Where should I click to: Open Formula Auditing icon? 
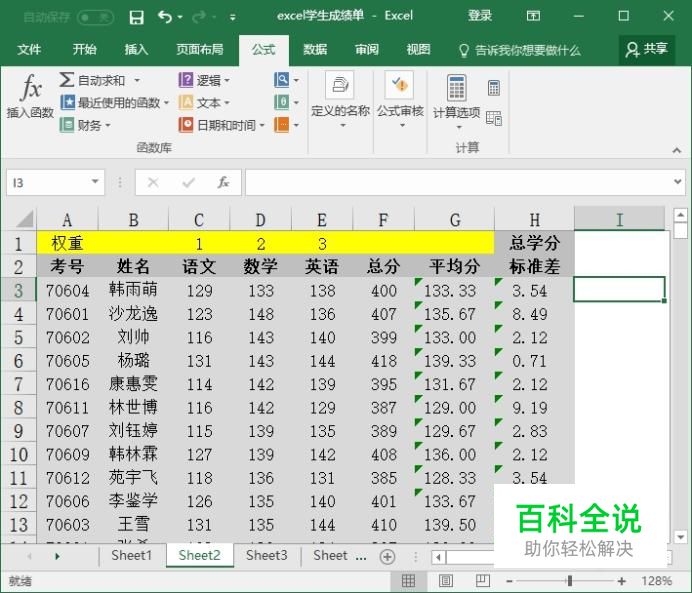pyautogui.click(x=399, y=85)
